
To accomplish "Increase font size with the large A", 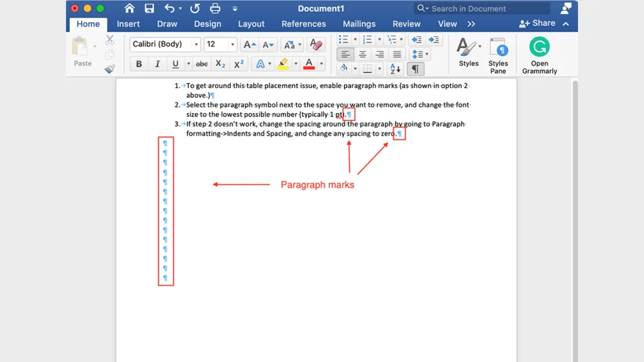I will tap(249, 45).
